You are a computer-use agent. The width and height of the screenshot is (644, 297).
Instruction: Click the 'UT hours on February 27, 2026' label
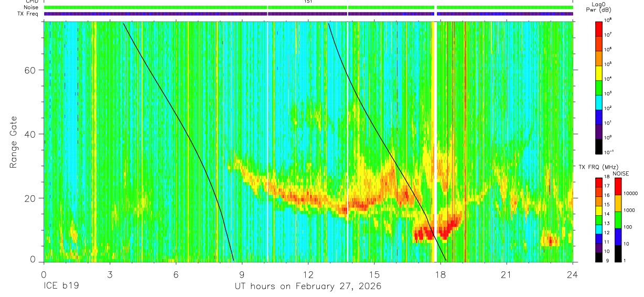click(308, 287)
